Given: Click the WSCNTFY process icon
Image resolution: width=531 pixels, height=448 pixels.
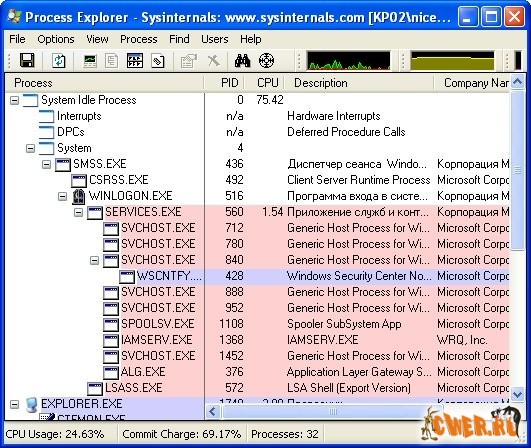Looking at the screenshot, I should click(127, 276).
